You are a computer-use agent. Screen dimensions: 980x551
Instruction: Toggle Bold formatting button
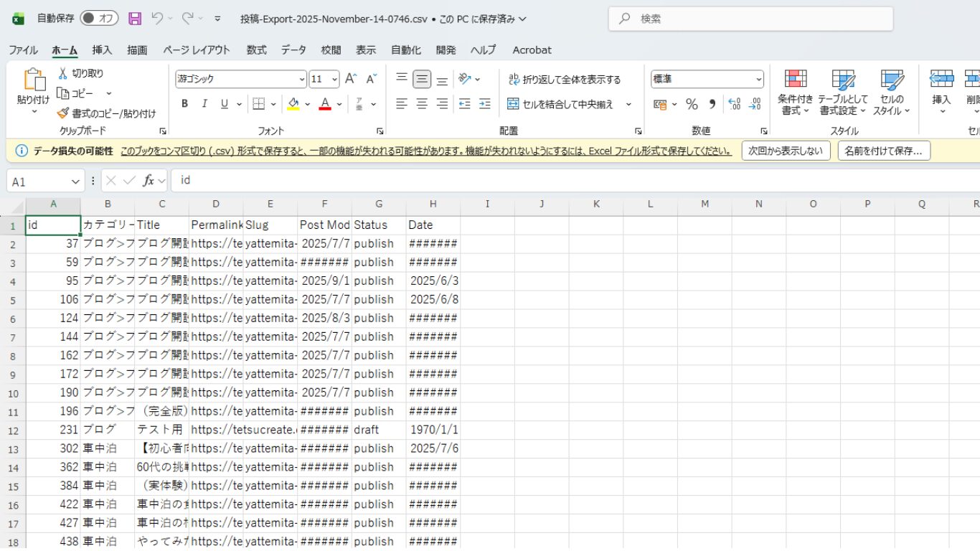tap(184, 104)
